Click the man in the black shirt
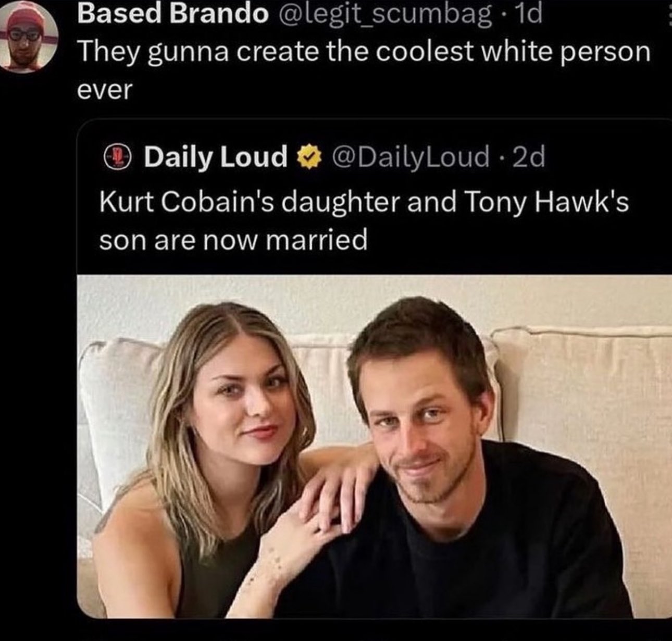672x641 pixels. click(x=458, y=469)
